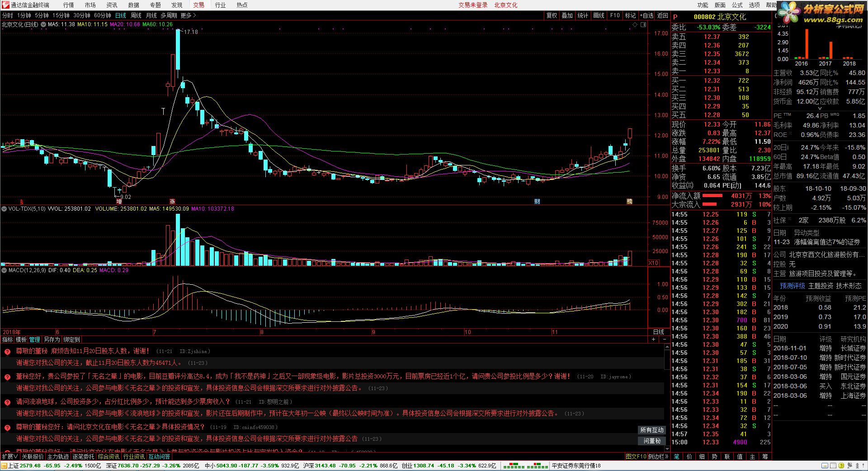This screenshot has height=471, width=868.
Task: Open the 画线 drawing tools
Action: 599,15
